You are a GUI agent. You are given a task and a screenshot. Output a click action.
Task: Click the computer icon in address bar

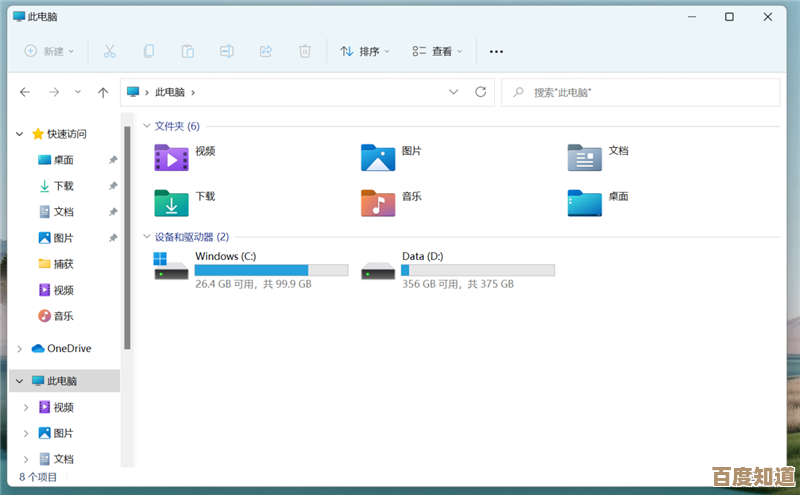(133, 92)
